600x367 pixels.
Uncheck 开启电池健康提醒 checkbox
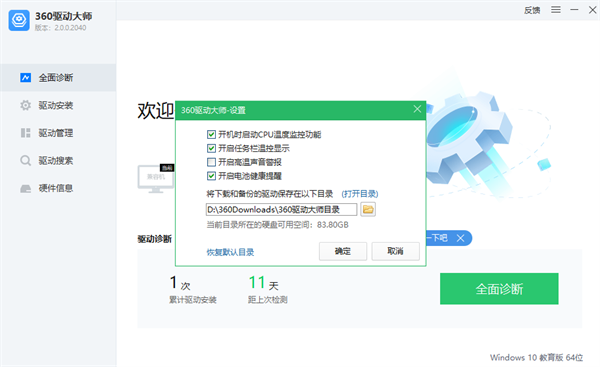211,176
